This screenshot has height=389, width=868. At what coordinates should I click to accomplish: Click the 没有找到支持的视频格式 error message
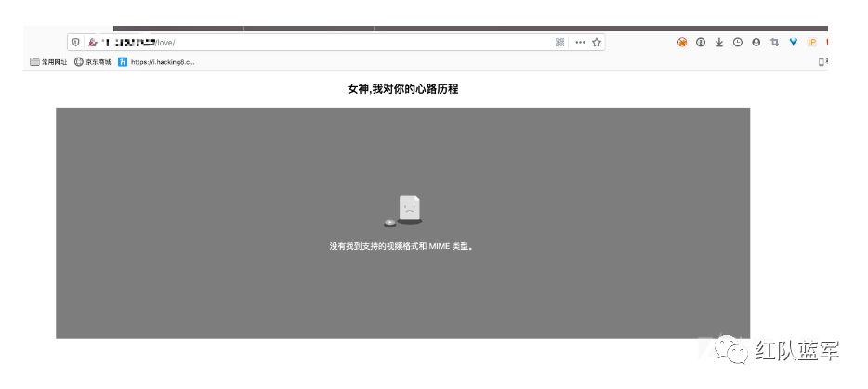click(402, 246)
